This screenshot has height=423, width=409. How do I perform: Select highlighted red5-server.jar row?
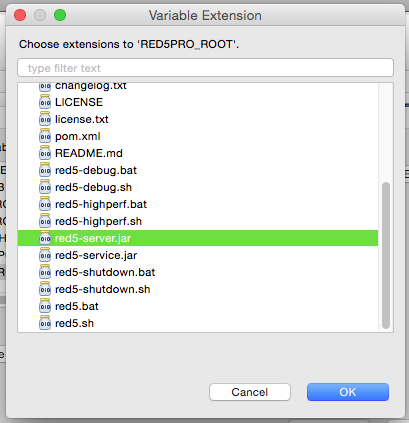[198, 238]
